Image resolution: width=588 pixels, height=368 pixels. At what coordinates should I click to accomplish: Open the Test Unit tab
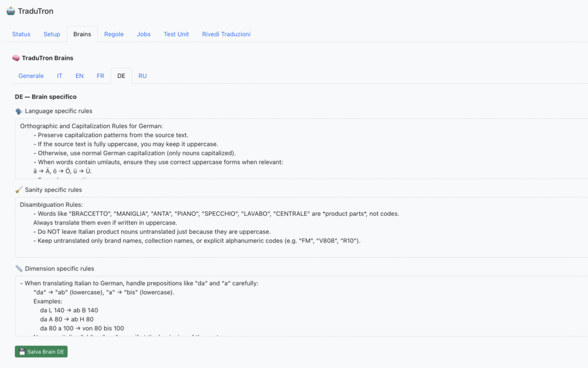[x=176, y=34]
